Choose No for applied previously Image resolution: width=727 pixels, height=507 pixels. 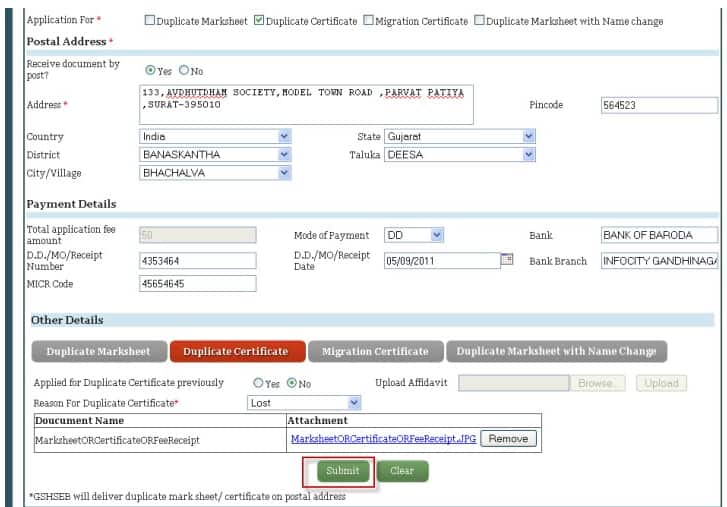292,383
